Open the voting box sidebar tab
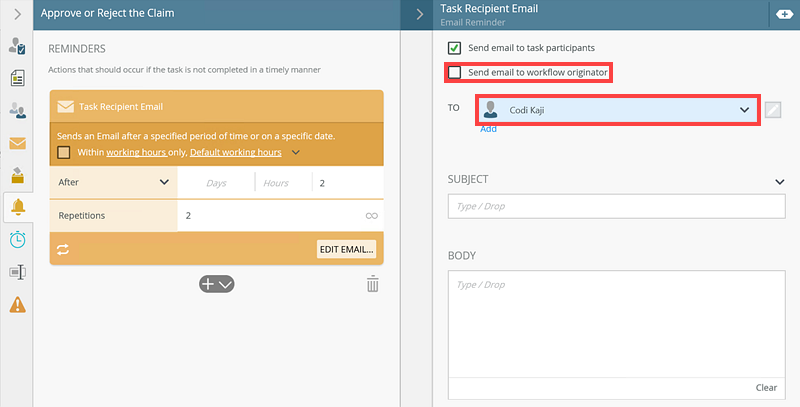800x407 pixels. coord(17,175)
